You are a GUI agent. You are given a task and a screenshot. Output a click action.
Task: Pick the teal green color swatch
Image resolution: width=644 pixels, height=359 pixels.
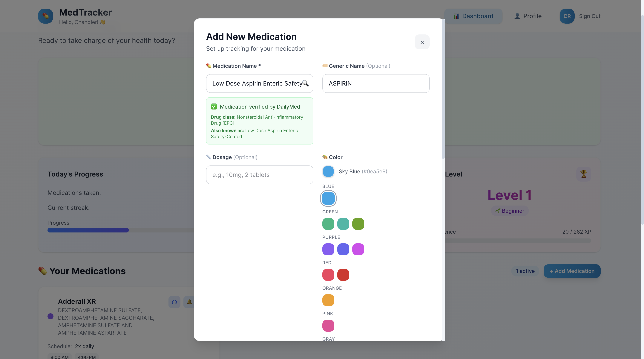(x=343, y=224)
